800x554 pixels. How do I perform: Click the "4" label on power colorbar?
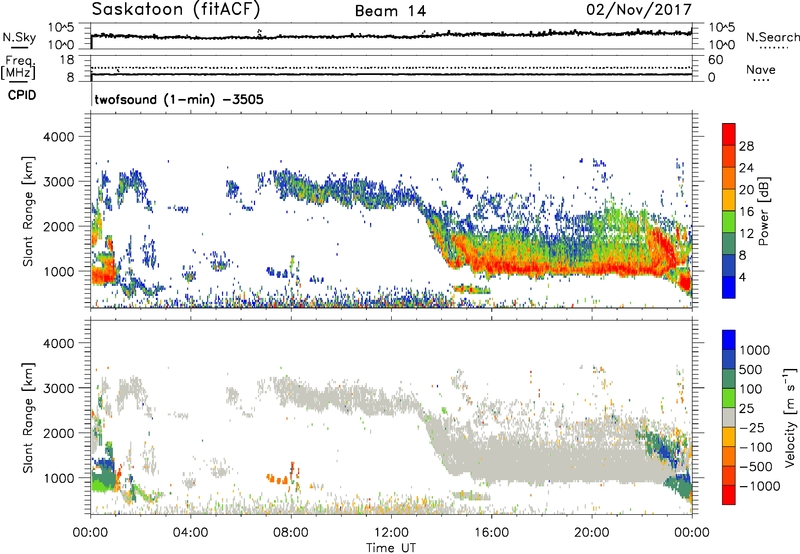[742, 277]
